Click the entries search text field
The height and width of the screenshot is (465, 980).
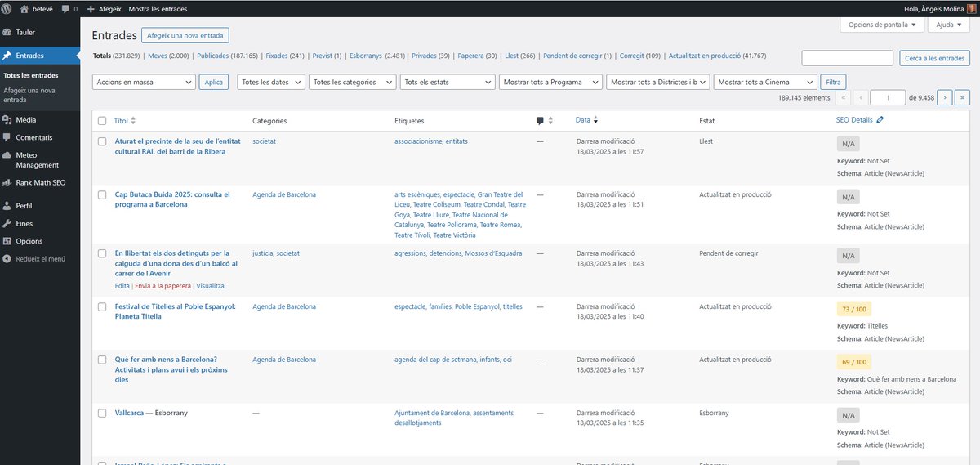click(848, 58)
